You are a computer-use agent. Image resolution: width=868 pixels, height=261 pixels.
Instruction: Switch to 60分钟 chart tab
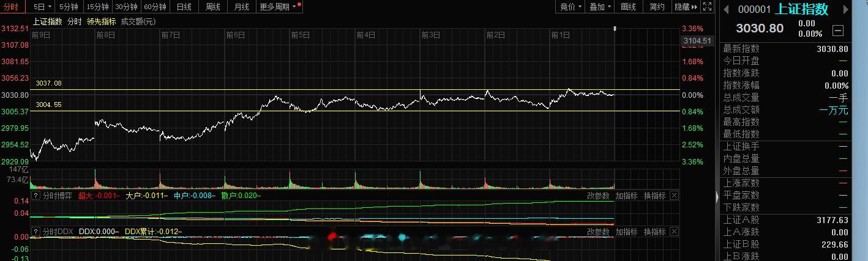pyautogui.click(x=155, y=7)
